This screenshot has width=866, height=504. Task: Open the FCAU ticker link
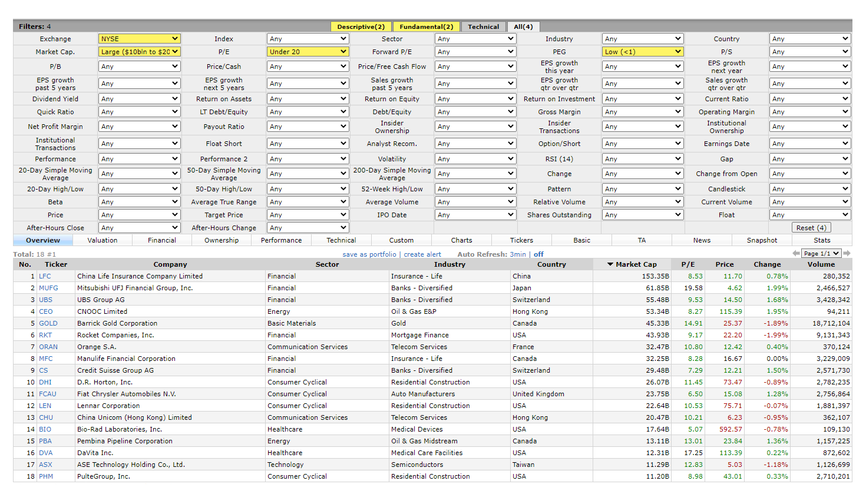pyautogui.click(x=48, y=394)
